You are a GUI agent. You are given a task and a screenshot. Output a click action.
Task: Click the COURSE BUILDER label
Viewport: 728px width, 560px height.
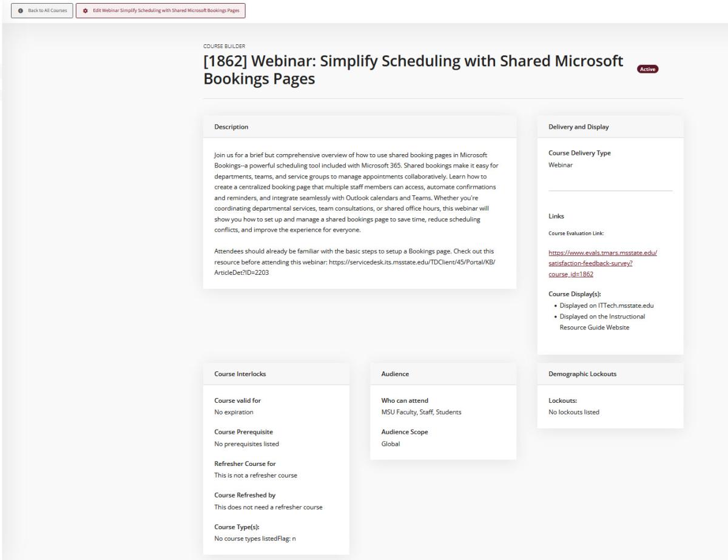click(224, 45)
